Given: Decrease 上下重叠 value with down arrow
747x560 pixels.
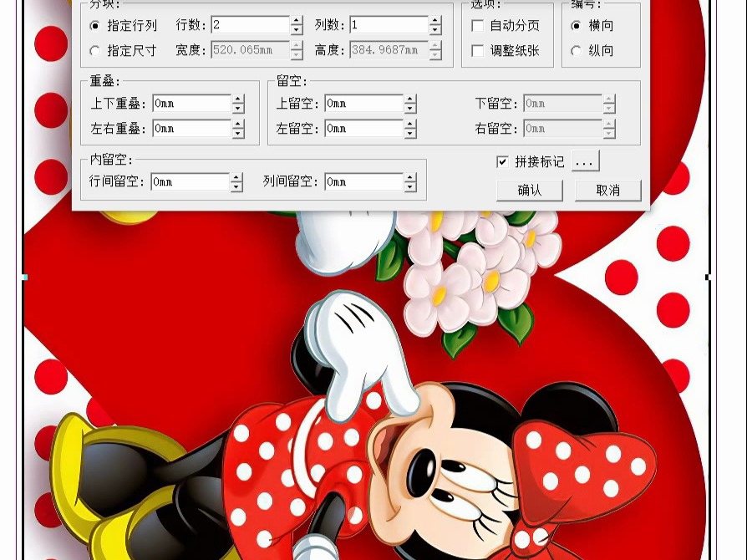Looking at the screenshot, I should tap(238, 108).
